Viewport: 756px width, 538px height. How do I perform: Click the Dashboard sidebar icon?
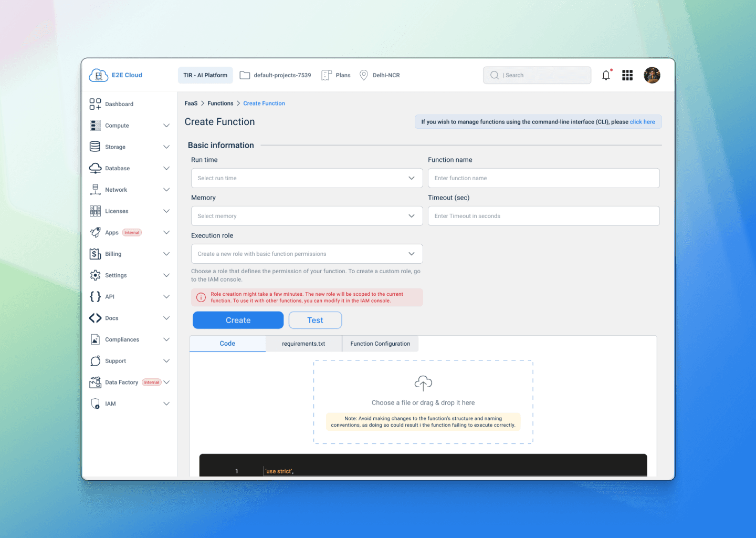[95, 104]
